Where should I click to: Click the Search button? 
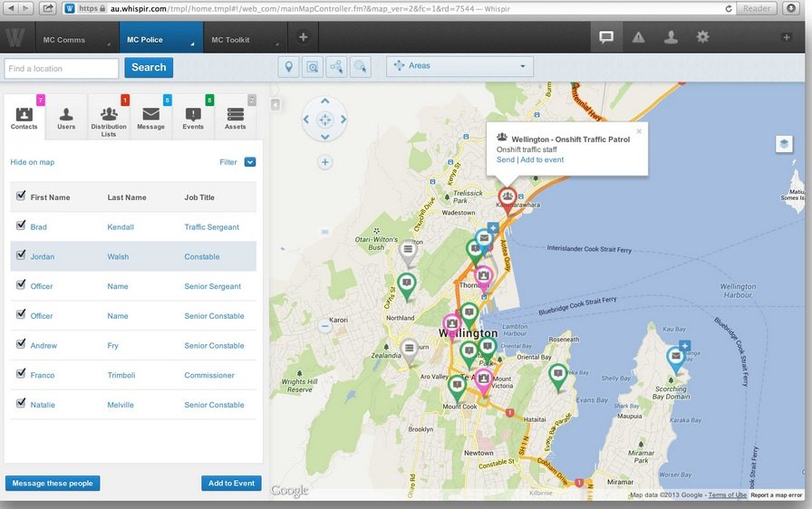click(x=149, y=67)
